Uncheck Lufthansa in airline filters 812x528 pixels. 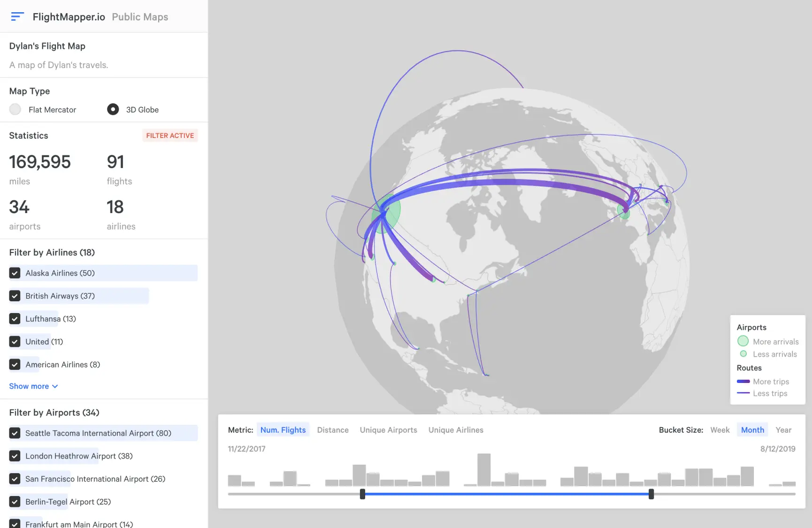pos(15,319)
